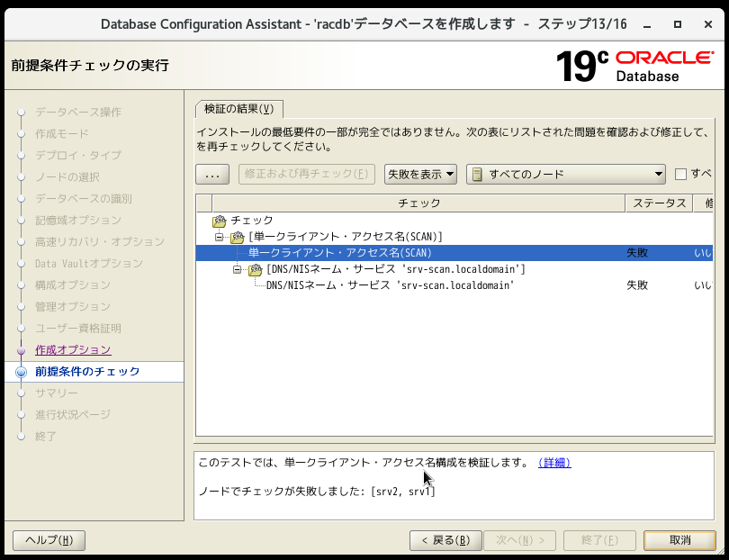729x560 pixels.
Task: Click the 修正および再チェック(F) button
Action: click(307, 175)
